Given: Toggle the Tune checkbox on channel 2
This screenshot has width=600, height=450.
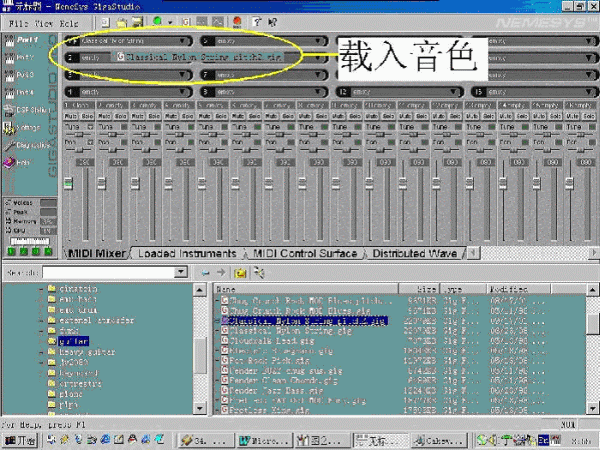Looking at the screenshot, I should (x=124, y=127).
